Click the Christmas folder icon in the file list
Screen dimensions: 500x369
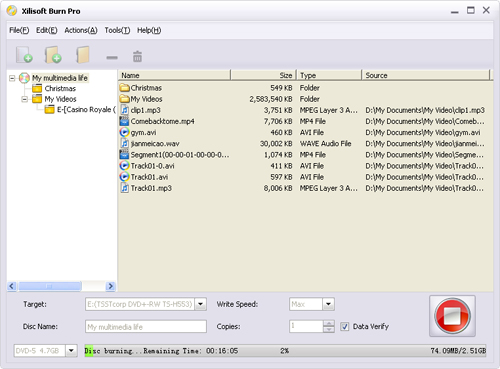pos(124,88)
